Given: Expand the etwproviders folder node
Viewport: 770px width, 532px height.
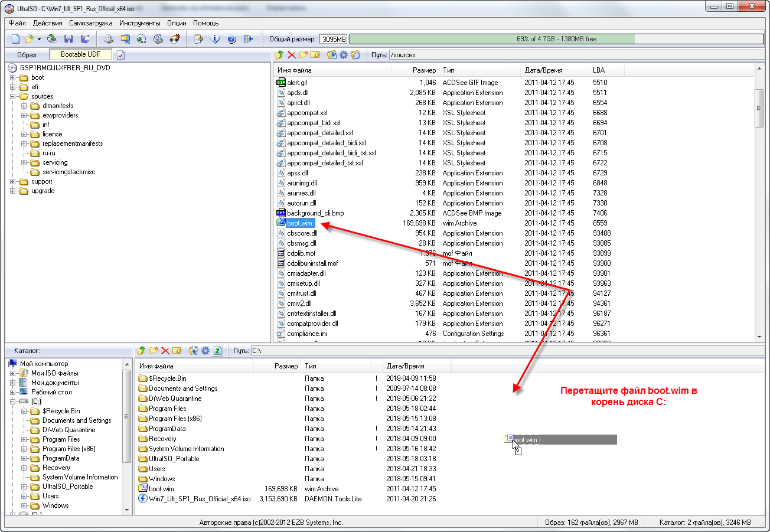Looking at the screenshot, I should coord(24,115).
